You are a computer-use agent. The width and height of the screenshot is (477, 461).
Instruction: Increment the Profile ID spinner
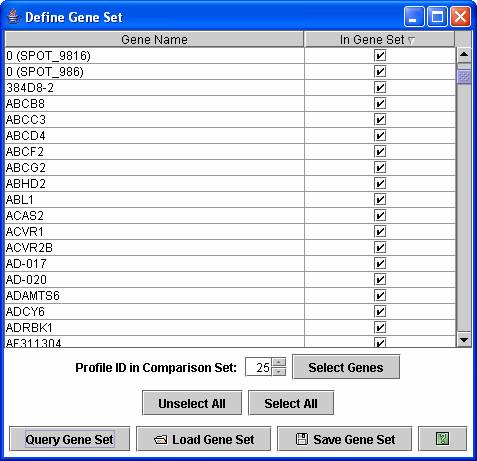[279, 362]
